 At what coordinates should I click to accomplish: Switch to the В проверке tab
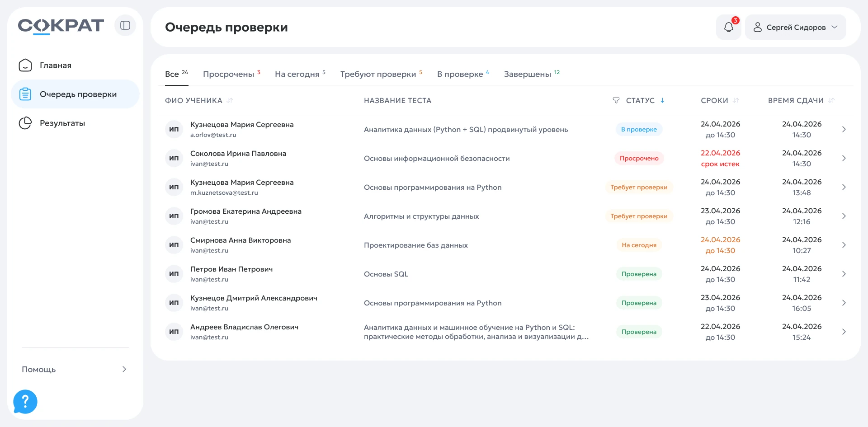(x=463, y=74)
